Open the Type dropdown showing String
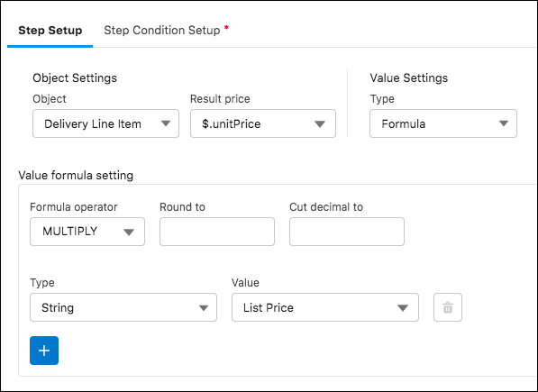Image resolution: width=538 pixels, height=392 pixels. [x=123, y=307]
